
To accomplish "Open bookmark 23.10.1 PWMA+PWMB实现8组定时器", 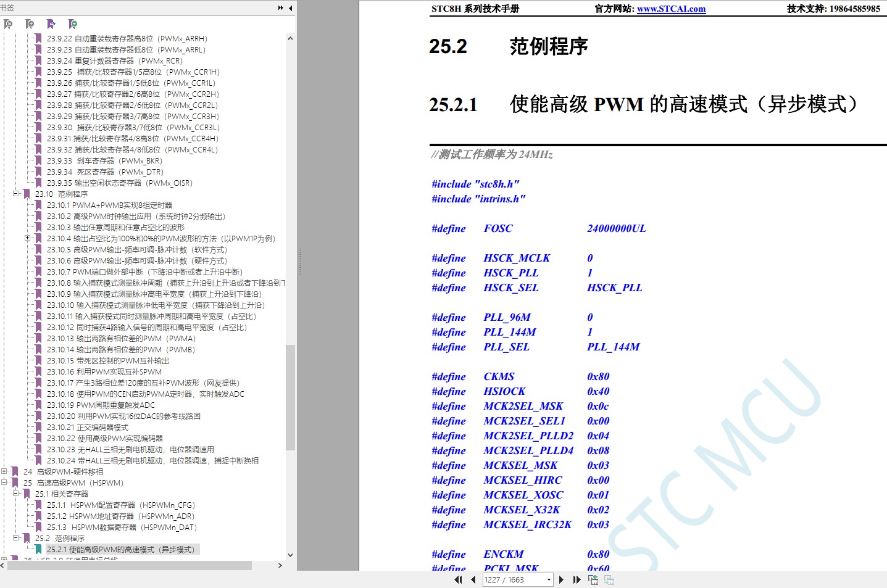I will click(x=109, y=205).
